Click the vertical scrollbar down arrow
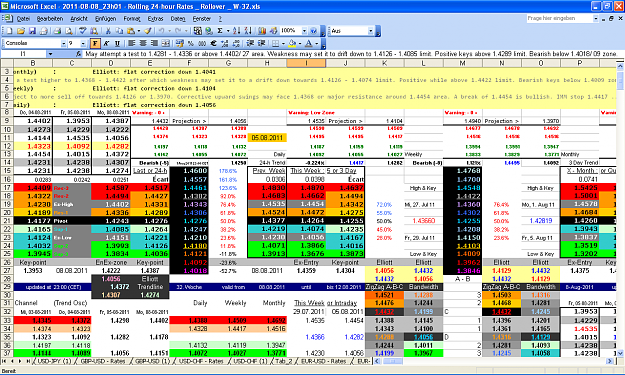 click(x=620, y=353)
